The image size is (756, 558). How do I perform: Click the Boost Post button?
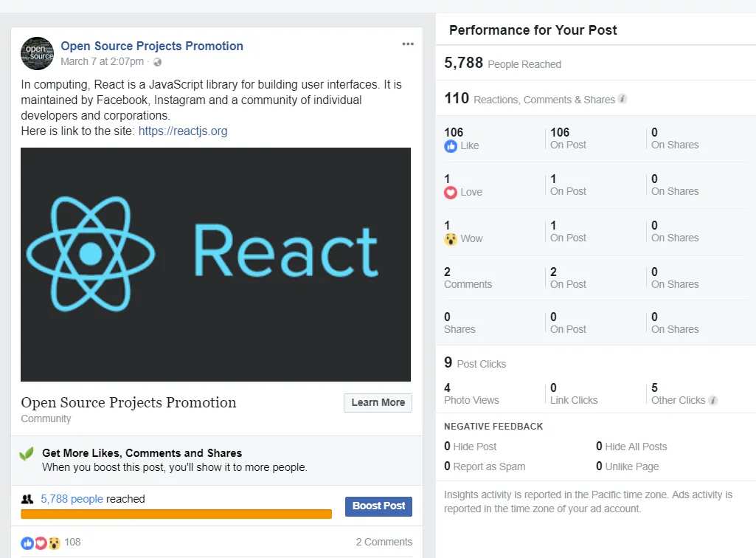coord(378,506)
